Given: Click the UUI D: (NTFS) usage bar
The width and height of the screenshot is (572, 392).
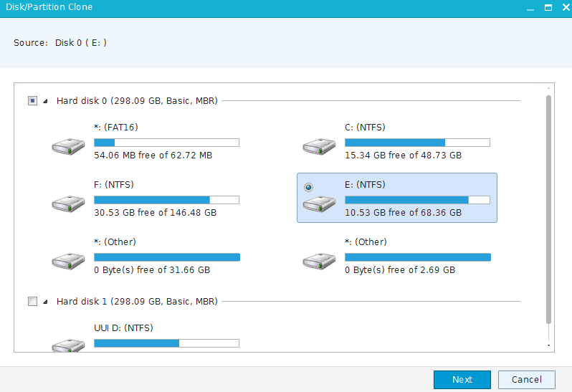Looking at the screenshot, I should pyautogui.click(x=167, y=343).
